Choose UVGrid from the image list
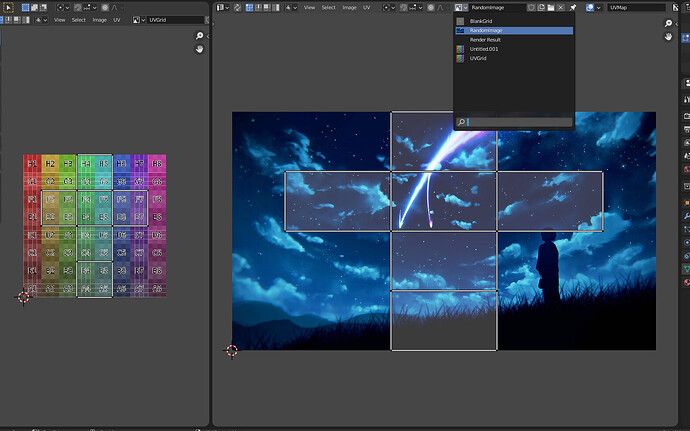This screenshot has height=431, width=690. point(514,58)
